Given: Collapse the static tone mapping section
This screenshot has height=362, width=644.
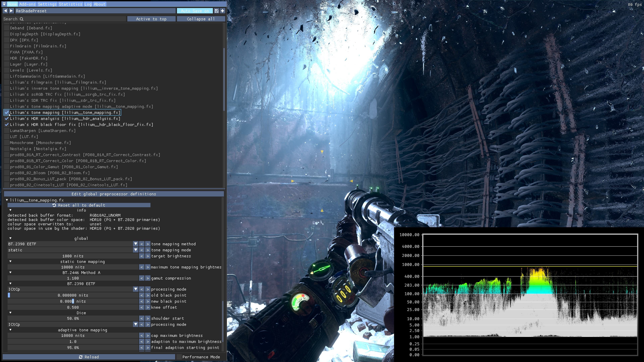Looking at the screenshot, I should coord(10,262).
